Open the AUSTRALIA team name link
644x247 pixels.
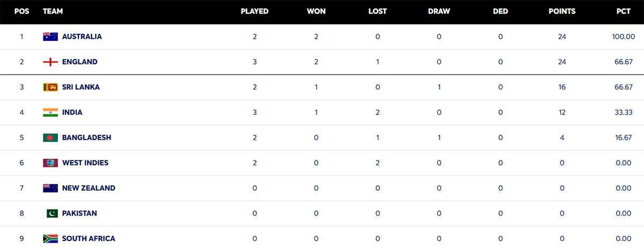click(82, 37)
